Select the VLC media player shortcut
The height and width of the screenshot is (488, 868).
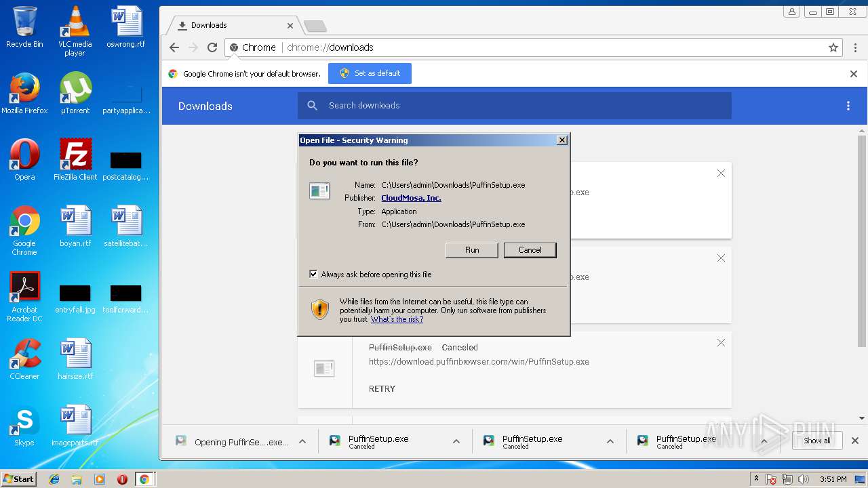(75, 31)
